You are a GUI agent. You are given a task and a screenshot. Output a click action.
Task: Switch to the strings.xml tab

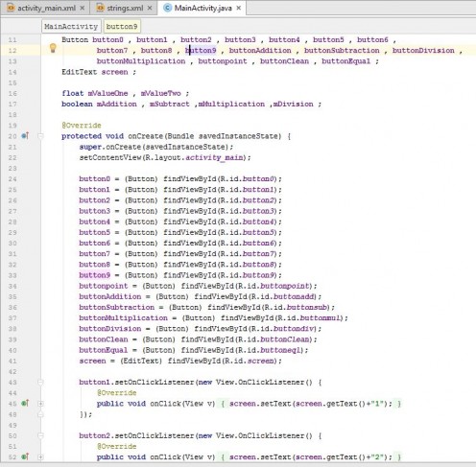click(x=125, y=9)
